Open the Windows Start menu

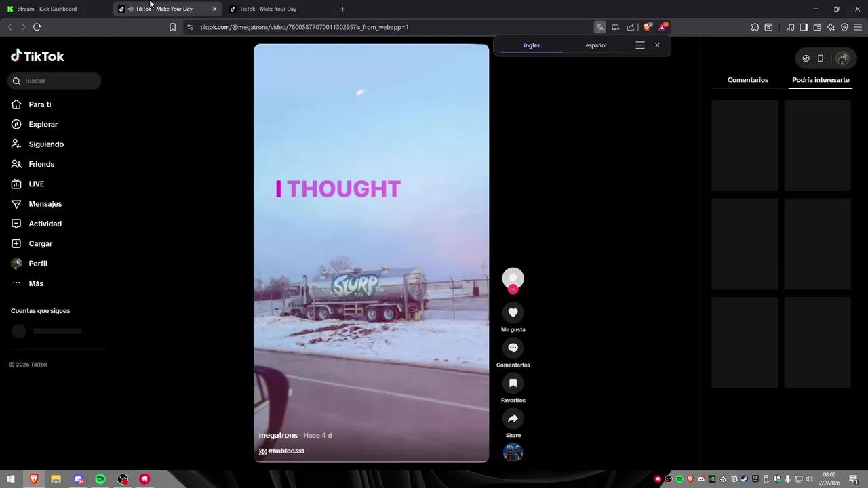tap(11, 479)
